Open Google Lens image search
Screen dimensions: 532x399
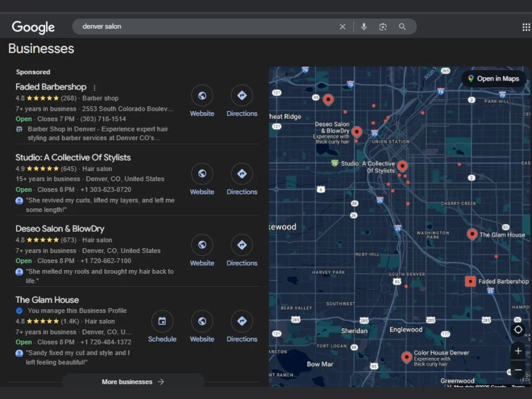(x=383, y=27)
